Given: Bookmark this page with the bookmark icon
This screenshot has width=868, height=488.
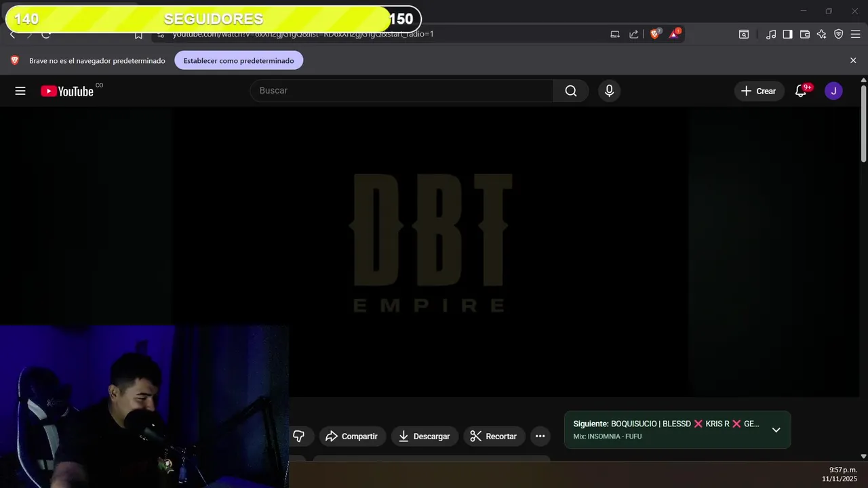Looking at the screenshot, I should pos(138,35).
